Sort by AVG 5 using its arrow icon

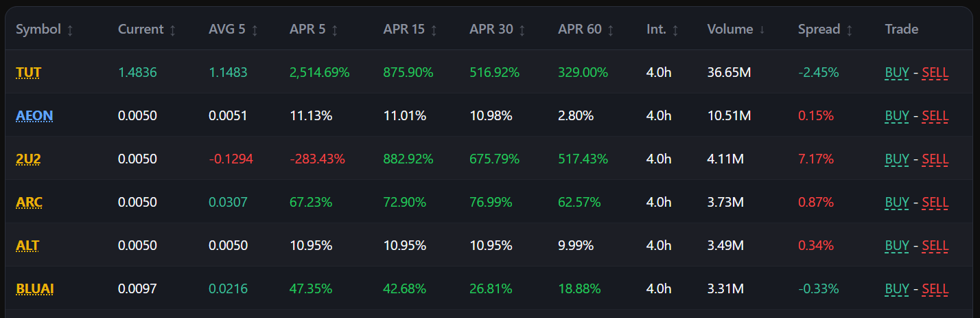(x=255, y=30)
